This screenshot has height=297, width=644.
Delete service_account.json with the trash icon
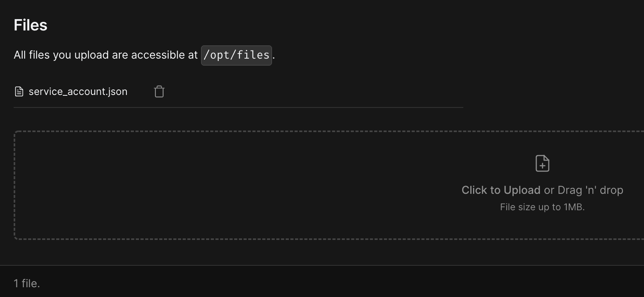[159, 91]
